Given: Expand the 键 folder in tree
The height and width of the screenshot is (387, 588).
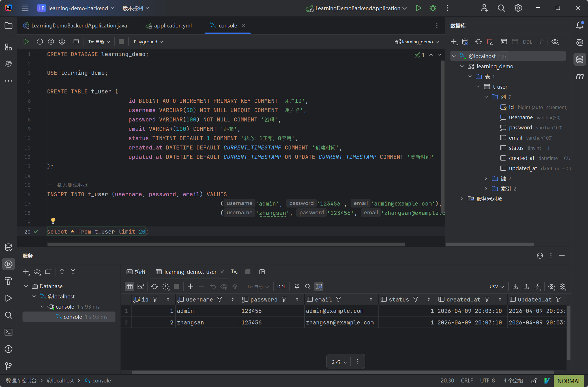Looking at the screenshot, I should (x=486, y=178).
